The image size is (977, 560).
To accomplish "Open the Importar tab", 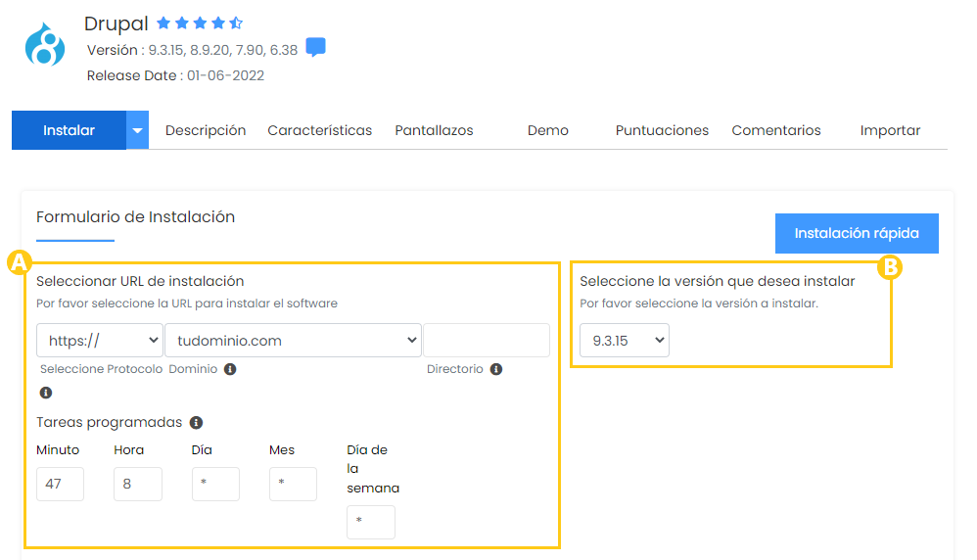I will [891, 130].
